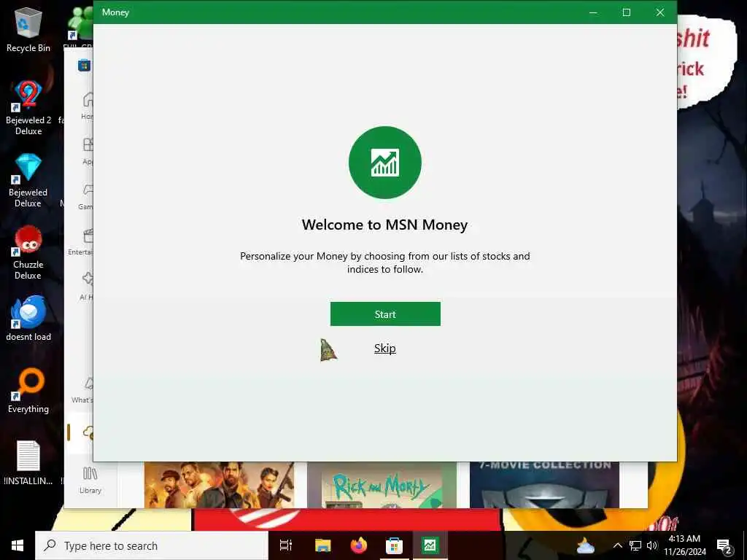This screenshot has height=560, width=747.
Task: Click the Money app taskbar icon
Action: pos(430,545)
